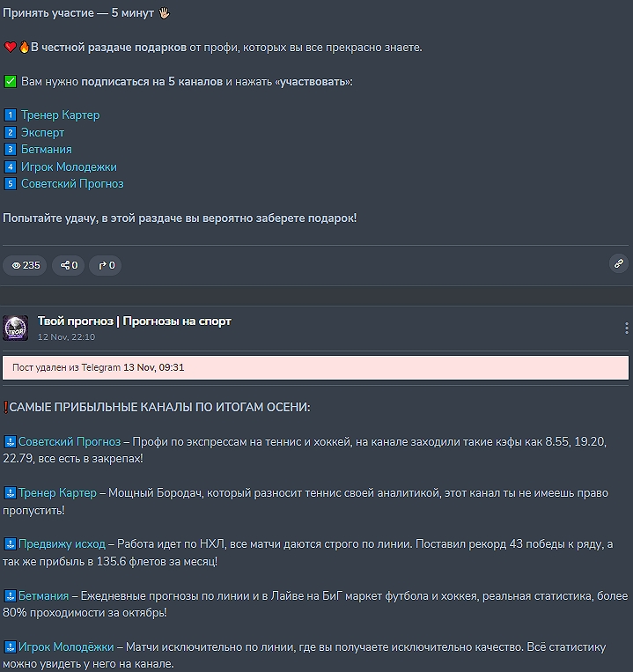Open Бетмания link in the numbered list
This screenshot has width=633, height=672.
[x=46, y=150]
